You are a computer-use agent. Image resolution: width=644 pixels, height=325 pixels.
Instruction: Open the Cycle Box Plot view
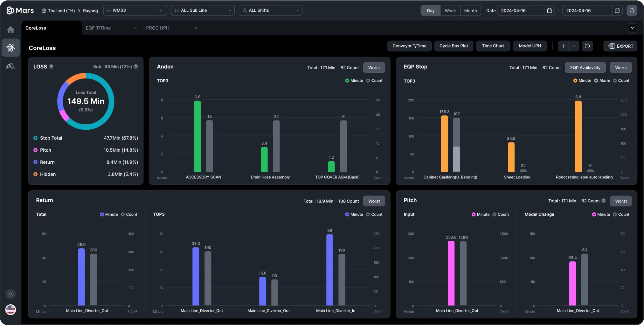pyautogui.click(x=454, y=46)
